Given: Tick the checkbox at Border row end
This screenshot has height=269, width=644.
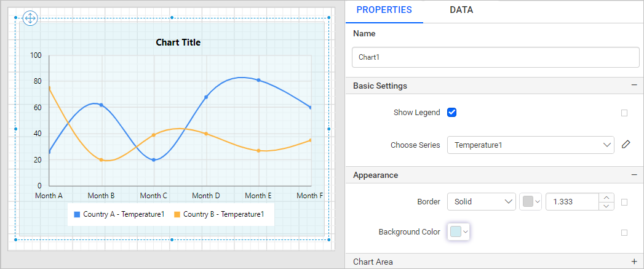Looking at the screenshot, I should [x=624, y=202].
